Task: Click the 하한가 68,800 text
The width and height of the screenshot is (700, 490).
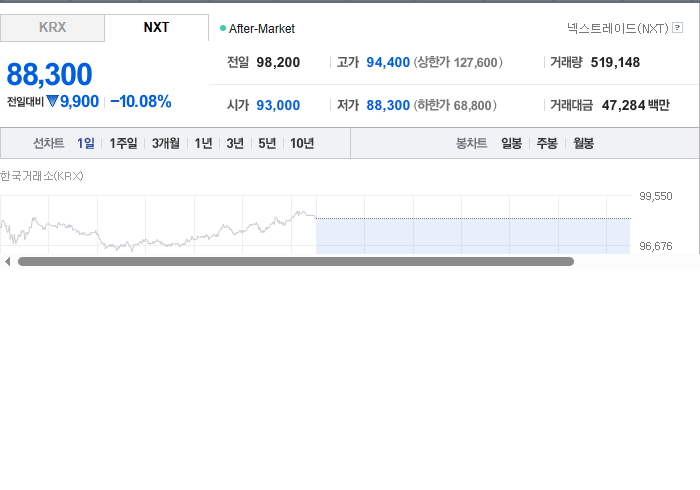Action: (x=455, y=105)
